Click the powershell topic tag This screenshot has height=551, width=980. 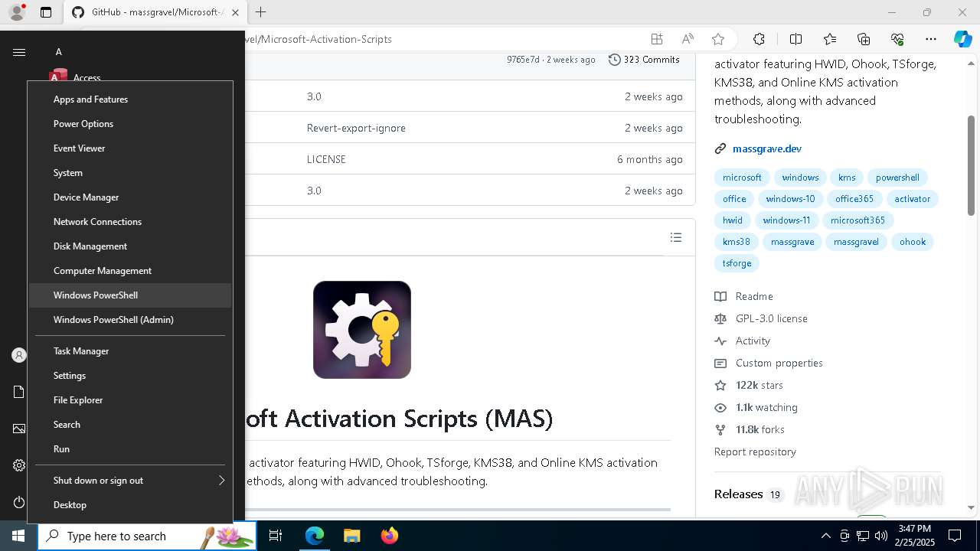[x=897, y=178]
